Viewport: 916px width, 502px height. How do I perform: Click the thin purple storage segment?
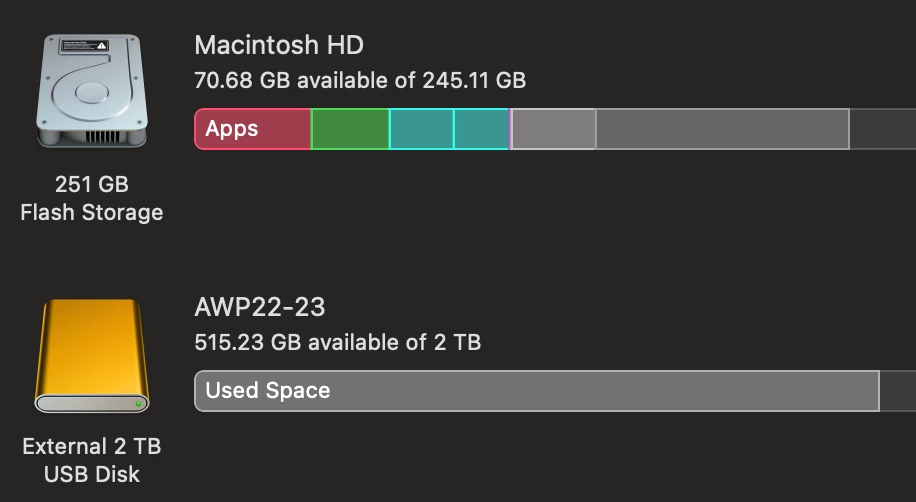(x=511, y=129)
